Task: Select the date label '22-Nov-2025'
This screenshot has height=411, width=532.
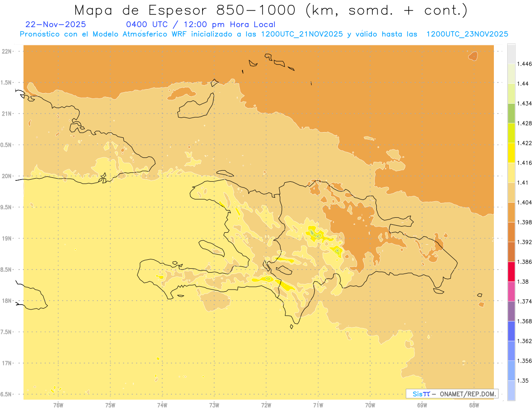Action: (56, 25)
